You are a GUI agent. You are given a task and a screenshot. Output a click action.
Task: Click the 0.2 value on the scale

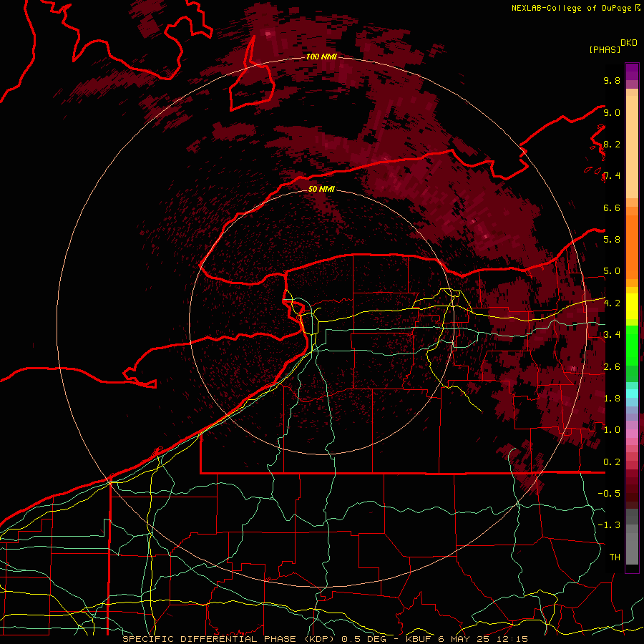pos(612,462)
